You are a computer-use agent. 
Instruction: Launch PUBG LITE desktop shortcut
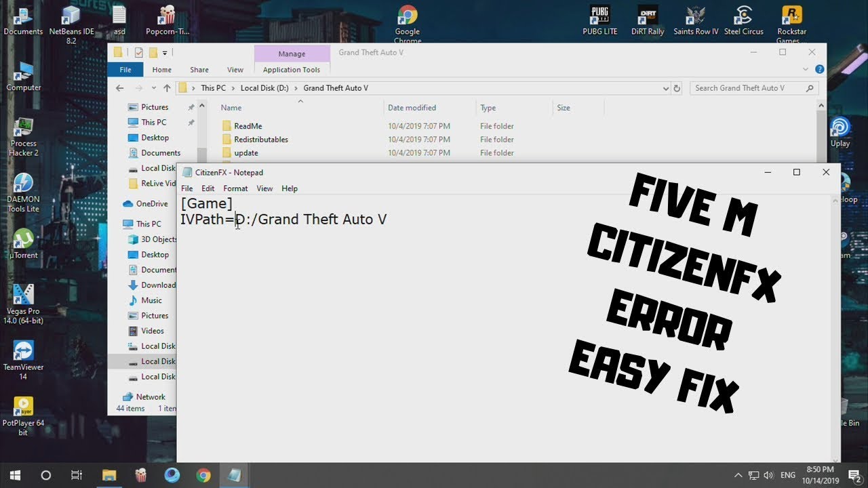[x=599, y=20]
